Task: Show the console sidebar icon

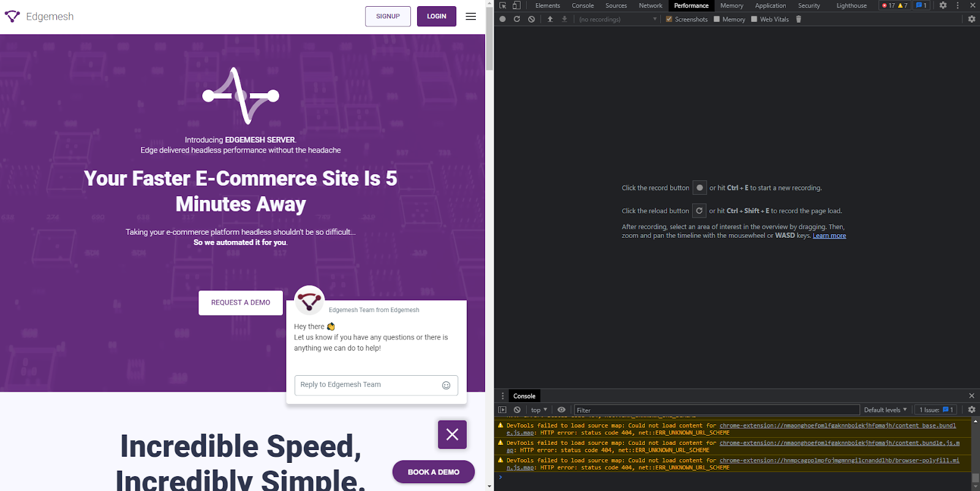Action: [502, 409]
